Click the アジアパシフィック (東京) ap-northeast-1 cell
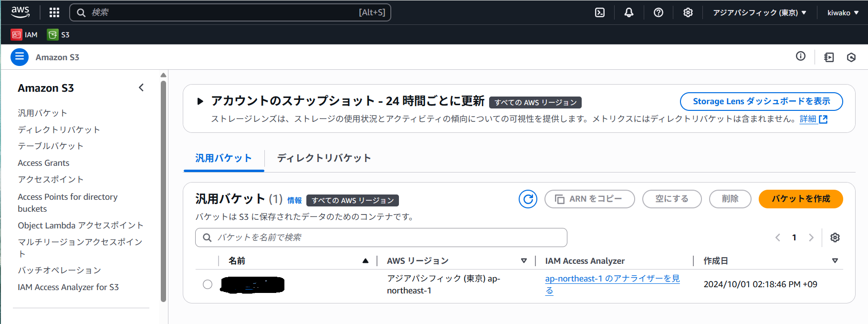868x324 pixels. click(x=443, y=284)
